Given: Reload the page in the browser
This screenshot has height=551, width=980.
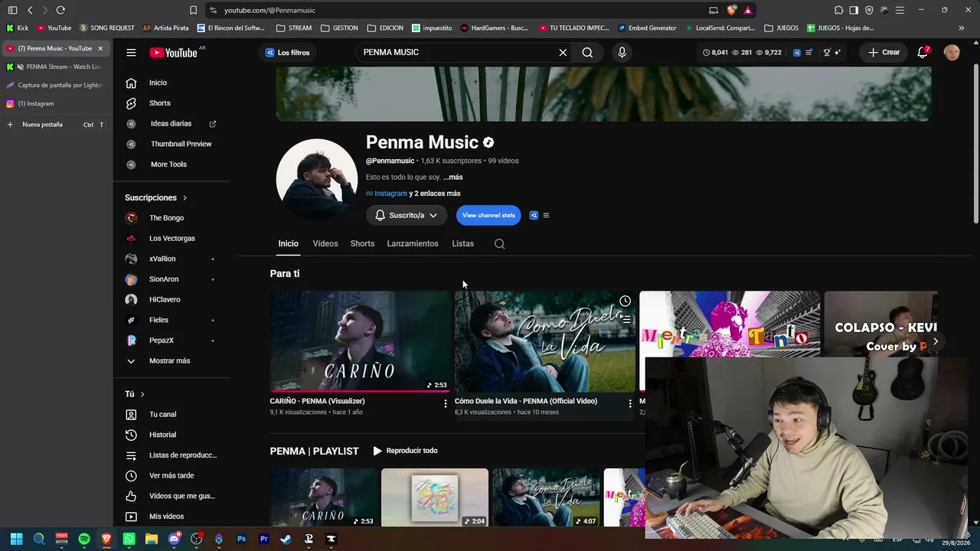Looking at the screenshot, I should click(60, 10).
